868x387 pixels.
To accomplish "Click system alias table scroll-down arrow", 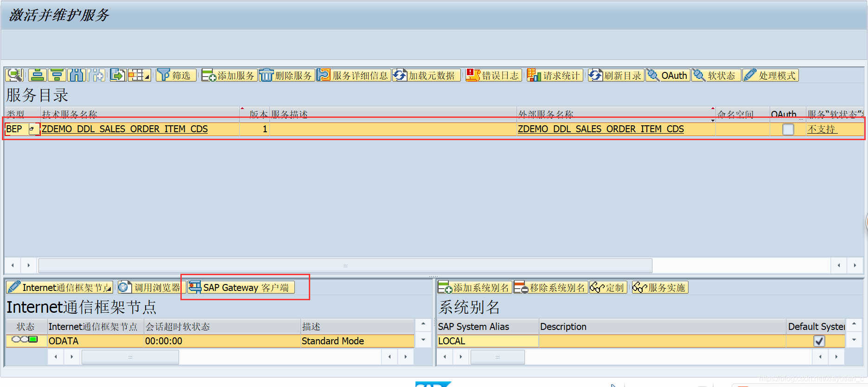I will (854, 340).
